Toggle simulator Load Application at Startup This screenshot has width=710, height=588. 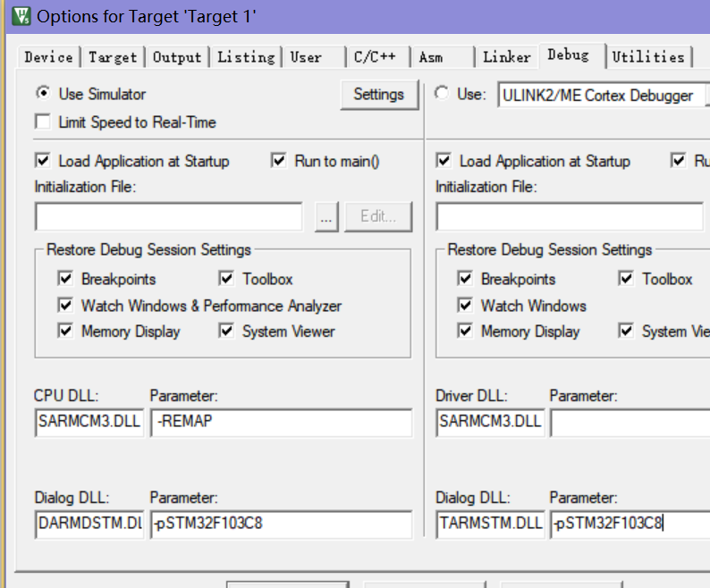tap(43, 161)
